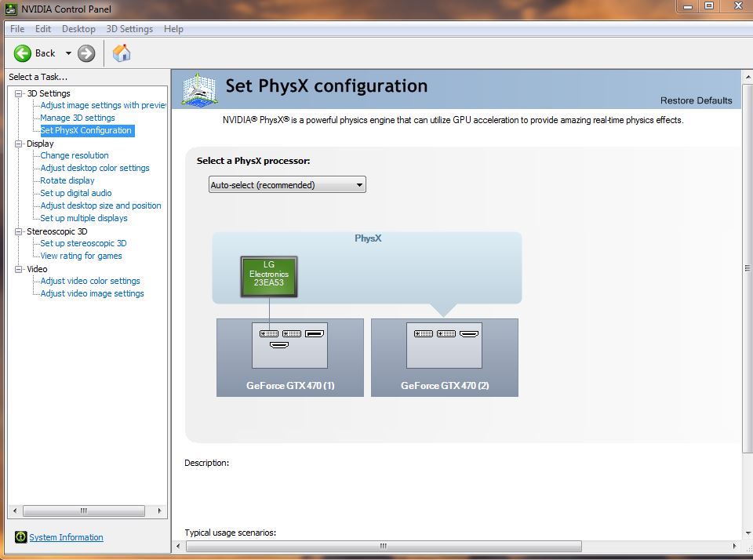Click main pane scroll right arrow
Screen dimensions: 753x560
coord(734,546)
